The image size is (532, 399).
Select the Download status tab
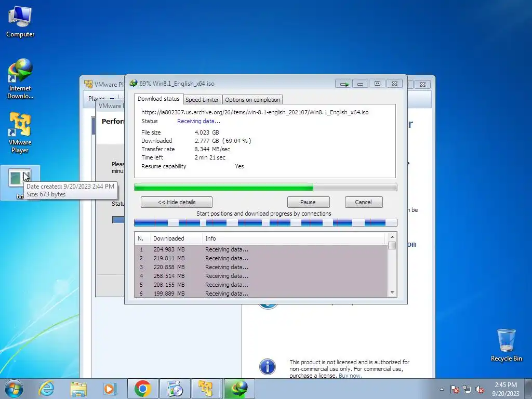(x=158, y=99)
